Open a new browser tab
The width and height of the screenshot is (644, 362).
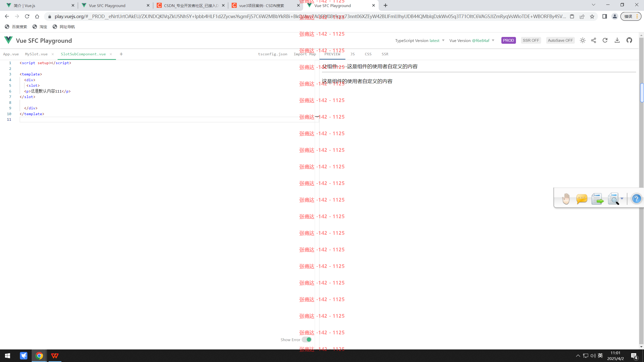click(385, 5)
